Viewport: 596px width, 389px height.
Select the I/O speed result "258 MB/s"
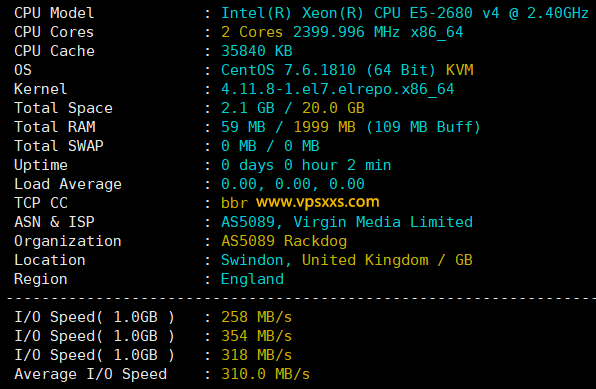point(257,317)
